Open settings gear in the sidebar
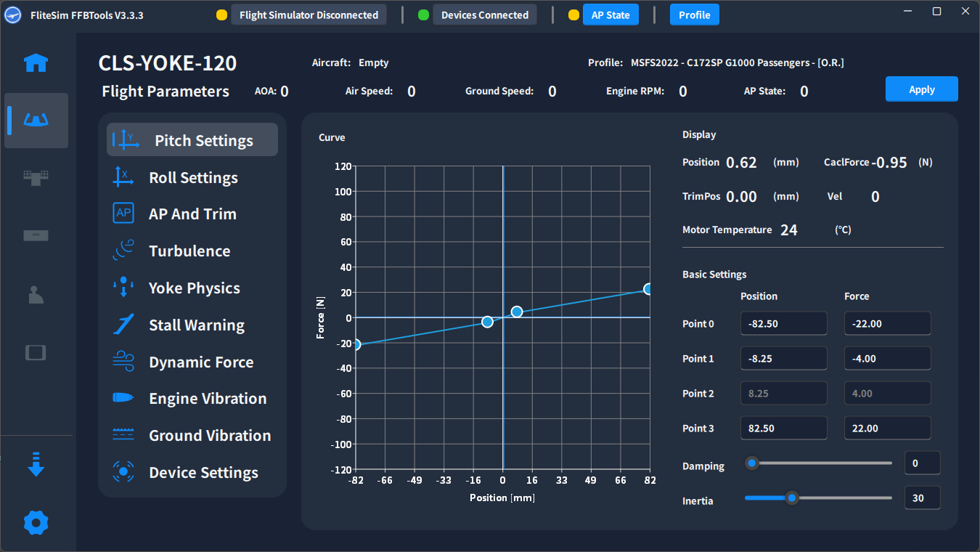980x552 pixels. tap(36, 522)
